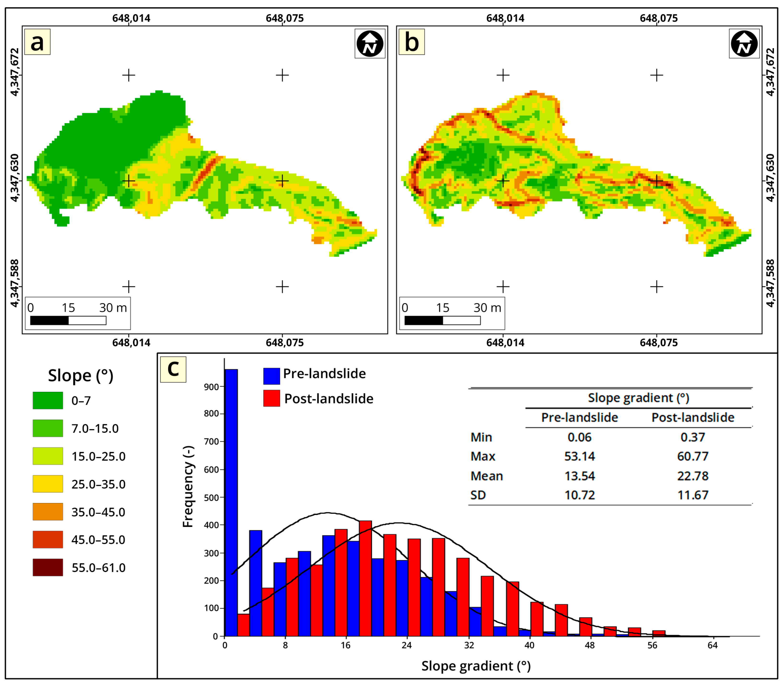The image size is (784, 682).
Task: Select the 55.0–61.0 dark red swatch
Action: click(x=48, y=567)
